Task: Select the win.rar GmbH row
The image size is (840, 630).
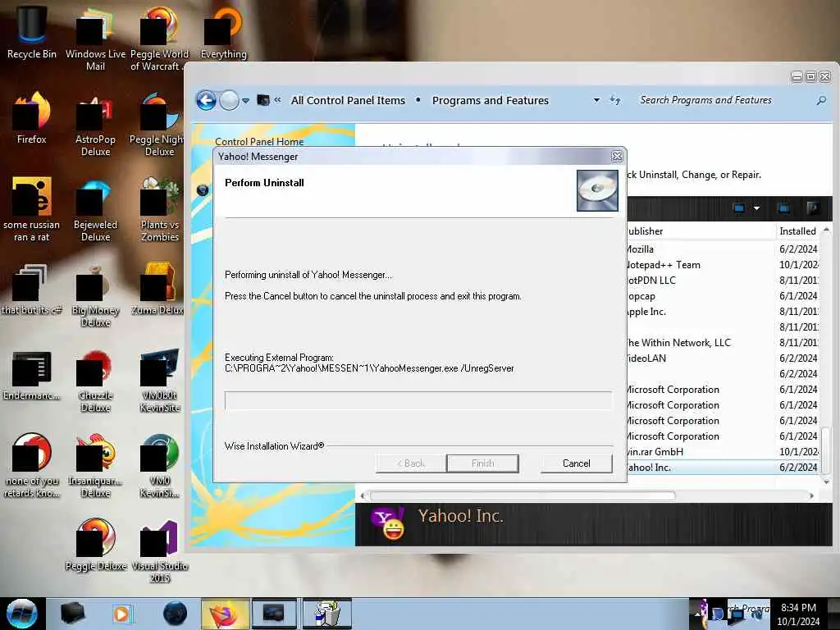Action: point(724,452)
